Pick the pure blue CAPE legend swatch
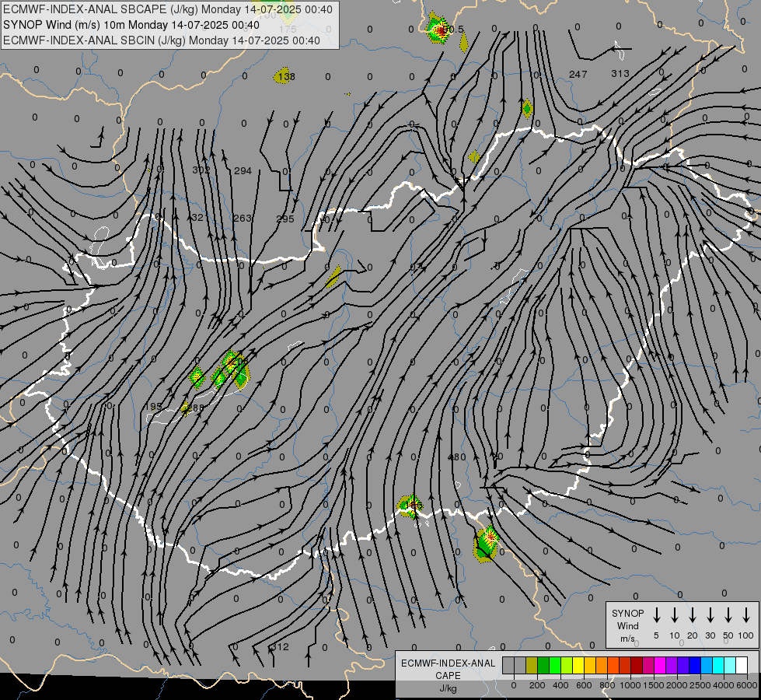This screenshot has width=761, height=700. (x=695, y=666)
